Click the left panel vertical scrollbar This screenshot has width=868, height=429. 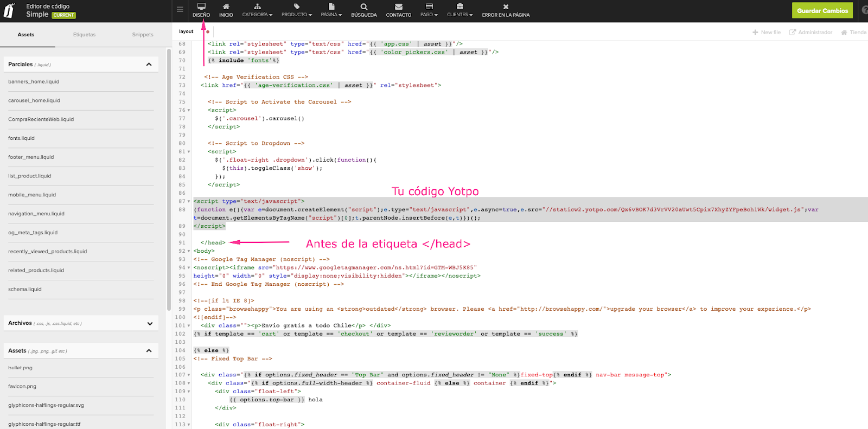tap(169, 179)
